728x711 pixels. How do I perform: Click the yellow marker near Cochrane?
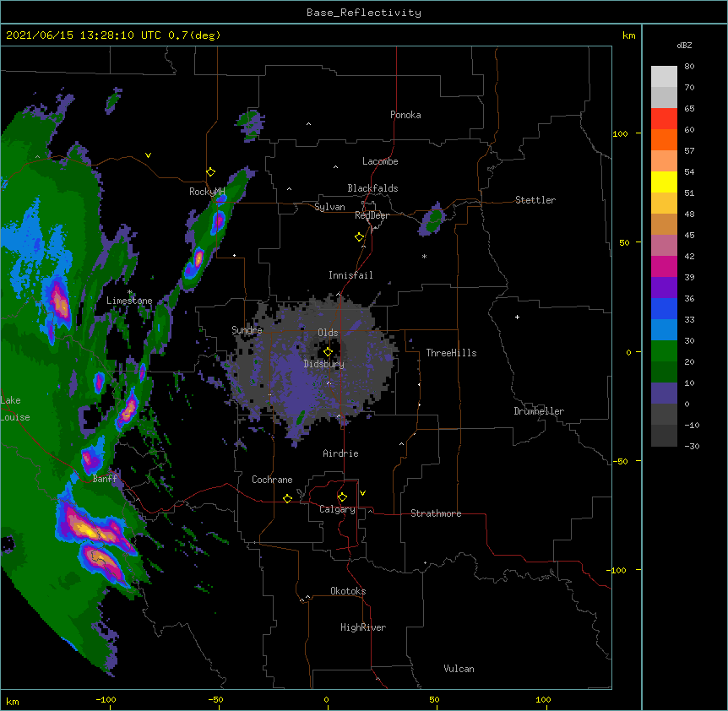tap(287, 498)
